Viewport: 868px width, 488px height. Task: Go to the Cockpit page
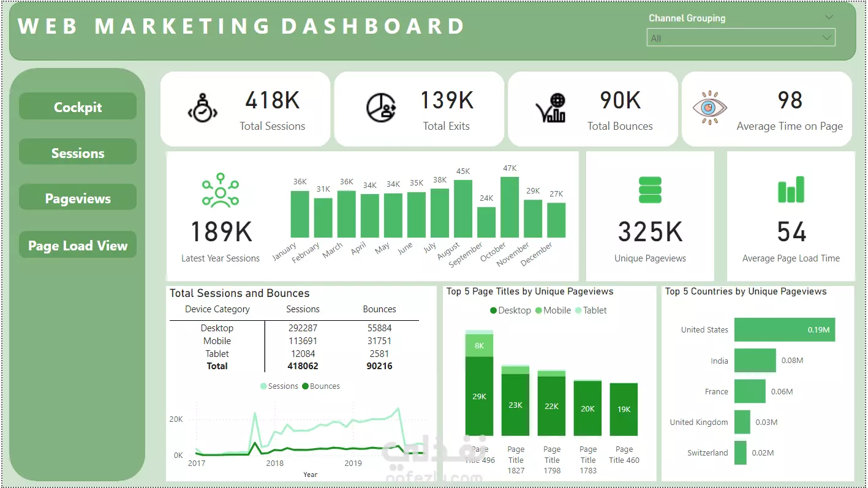(x=78, y=107)
